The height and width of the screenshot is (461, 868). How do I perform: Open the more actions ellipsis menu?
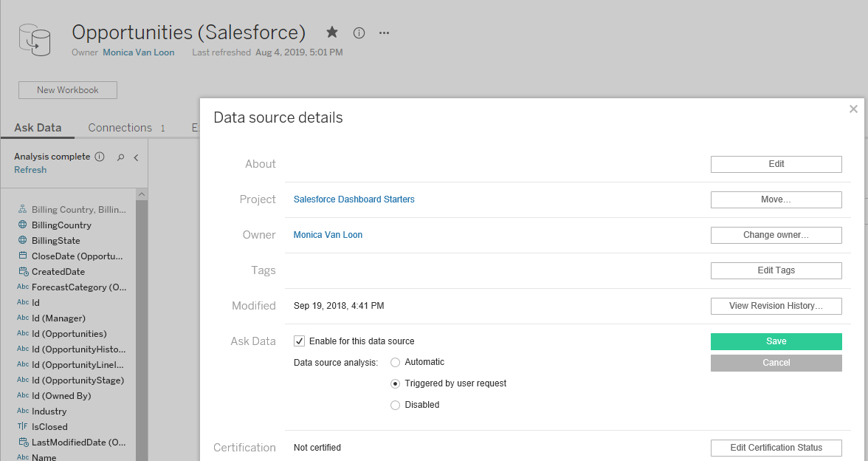point(383,33)
